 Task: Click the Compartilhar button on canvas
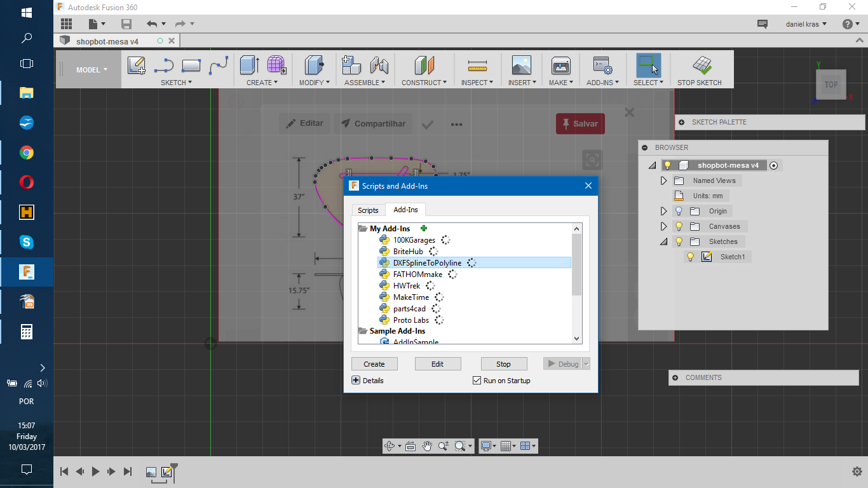(x=374, y=123)
